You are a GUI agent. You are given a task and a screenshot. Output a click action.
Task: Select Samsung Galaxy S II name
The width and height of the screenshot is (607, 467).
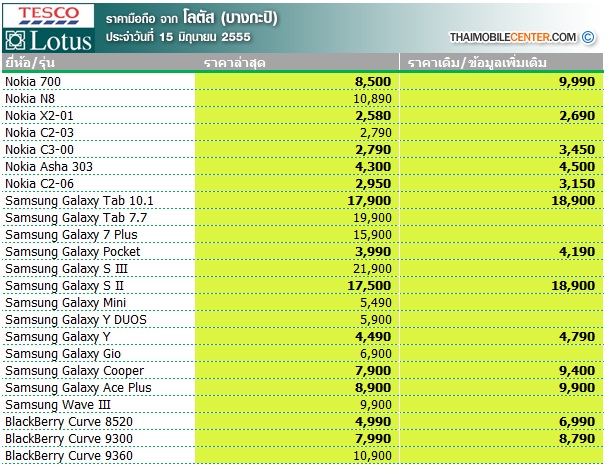64,286
